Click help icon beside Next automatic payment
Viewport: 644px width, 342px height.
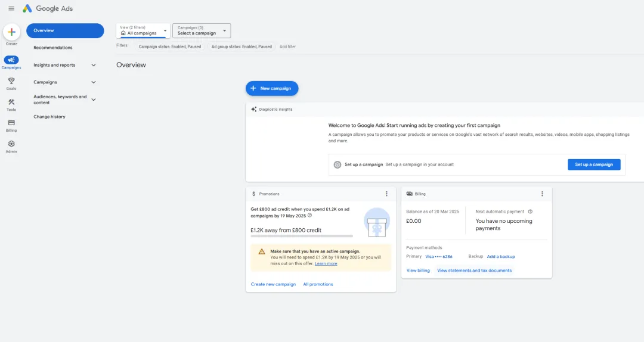coord(530,212)
